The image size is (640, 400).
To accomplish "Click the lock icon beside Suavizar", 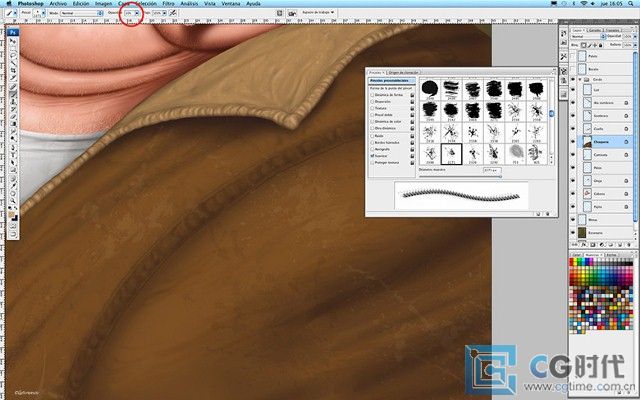I will point(412,156).
